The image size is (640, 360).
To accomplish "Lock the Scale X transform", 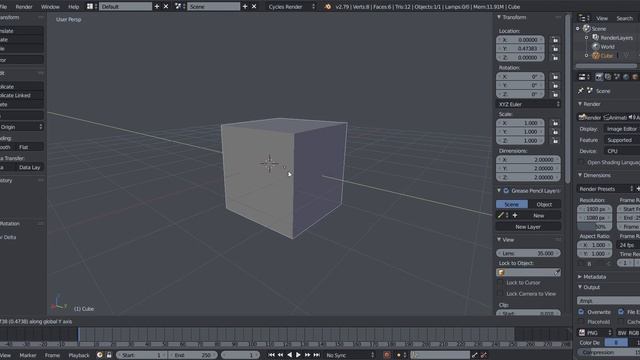I will point(555,123).
